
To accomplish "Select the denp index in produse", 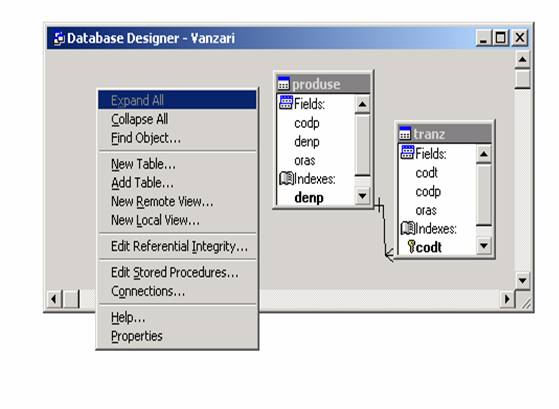I will pyautogui.click(x=309, y=198).
